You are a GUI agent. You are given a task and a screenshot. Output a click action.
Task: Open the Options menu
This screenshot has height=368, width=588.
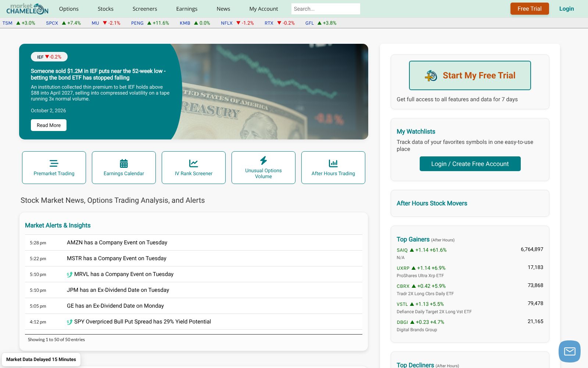(69, 9)
